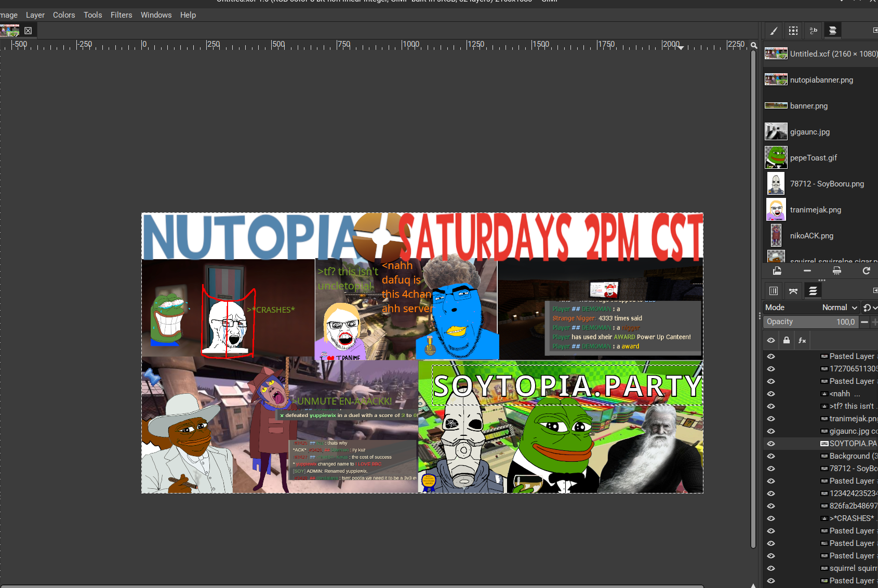The width and height of the screenshot is (878, 588).
Task: Click the thumbnail icon of Background layer
Action: (x=824, y=456)
